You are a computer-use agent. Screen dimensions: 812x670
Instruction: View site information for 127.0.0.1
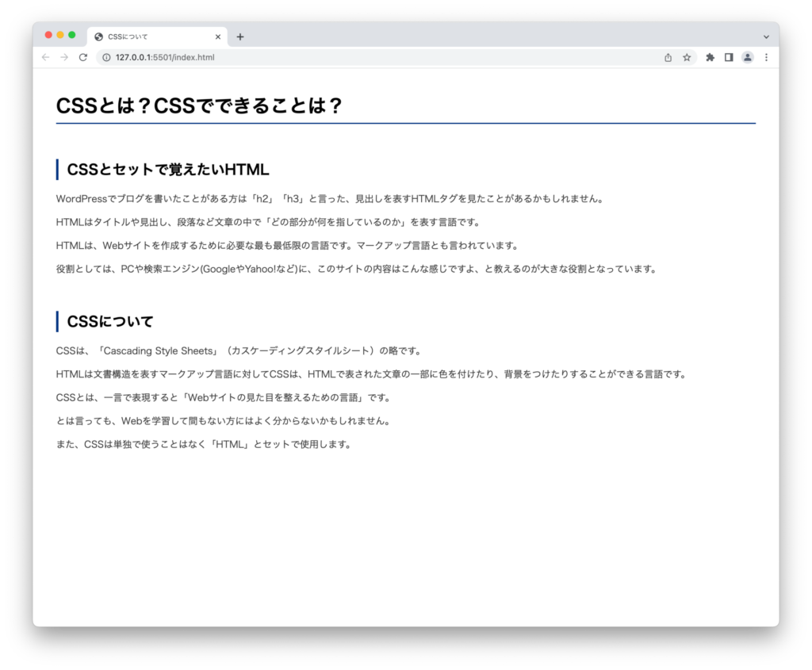click(106, 57)
